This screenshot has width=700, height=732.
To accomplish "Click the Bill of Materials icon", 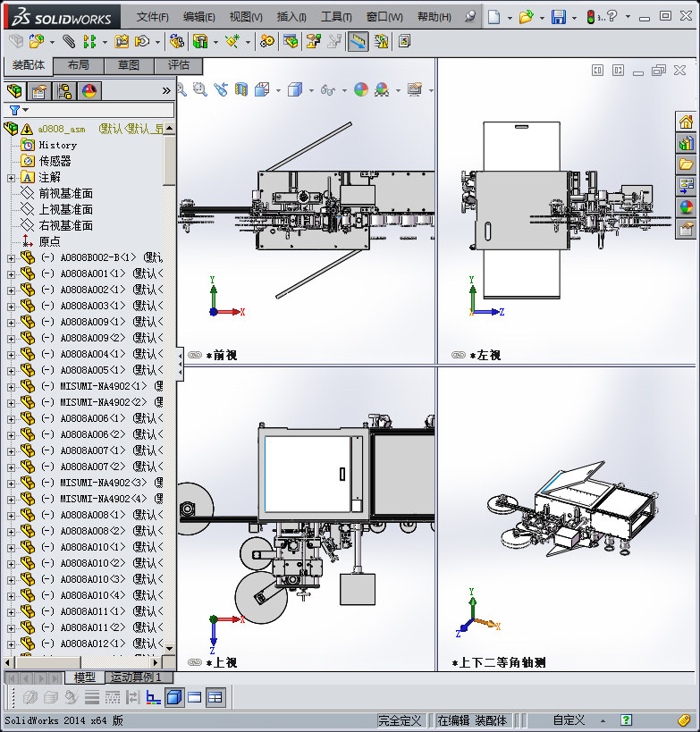I will click(x=290, y=41).
